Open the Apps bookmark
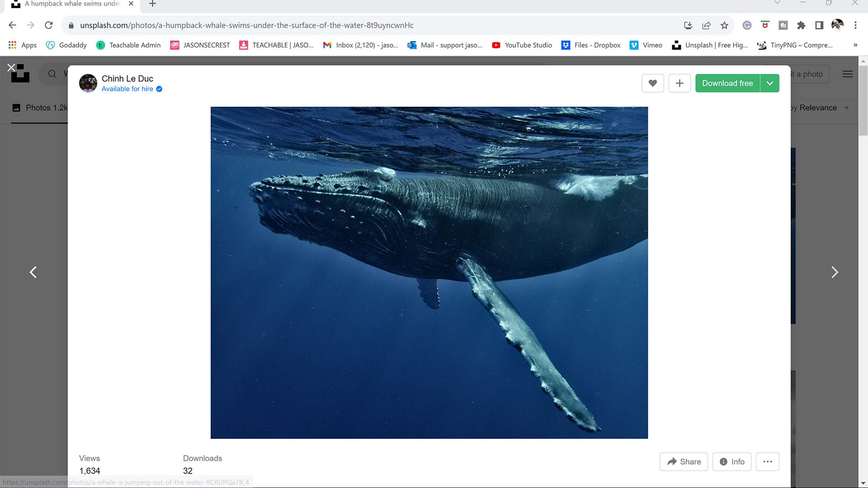This screenshot has width=868, height=488. 23,45
